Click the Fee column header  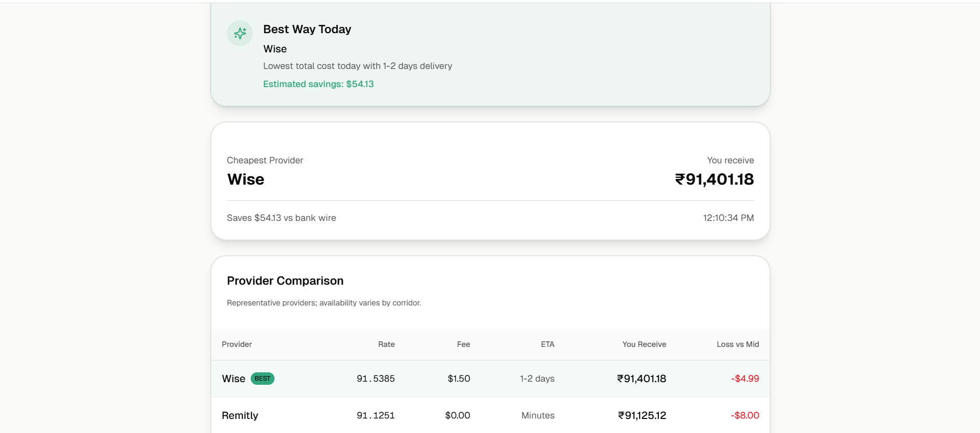464,344
